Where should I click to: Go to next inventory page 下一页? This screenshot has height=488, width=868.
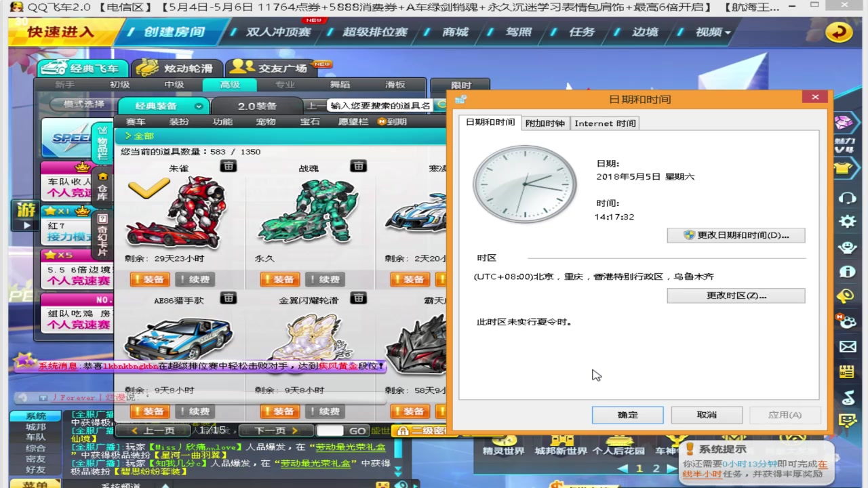(276, 430)
